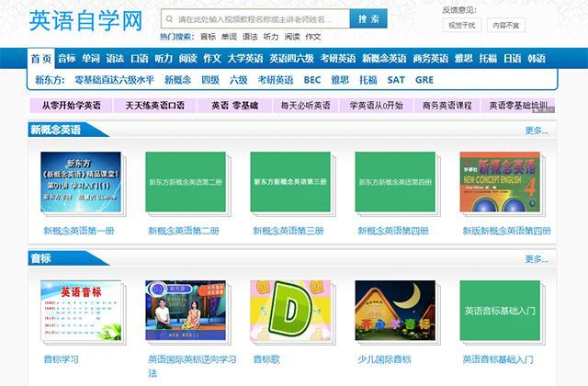
Task: Open the 少儿国际音标 moon thumbnail
Action: coord(394,311)
